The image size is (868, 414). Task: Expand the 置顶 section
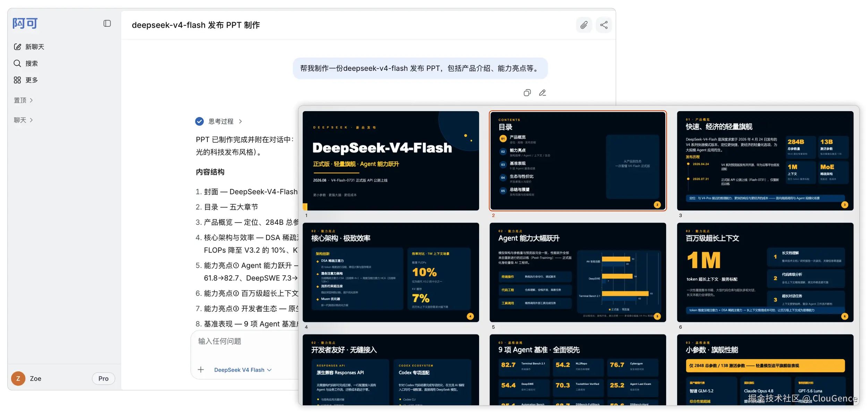24,100
